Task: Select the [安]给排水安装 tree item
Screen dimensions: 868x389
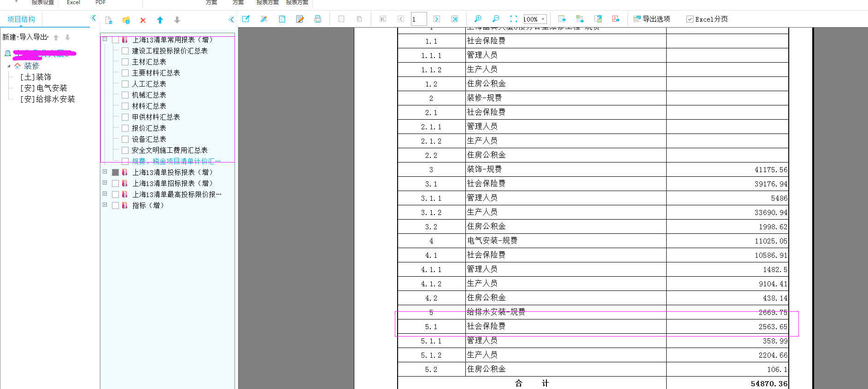Action: point(47,99)
